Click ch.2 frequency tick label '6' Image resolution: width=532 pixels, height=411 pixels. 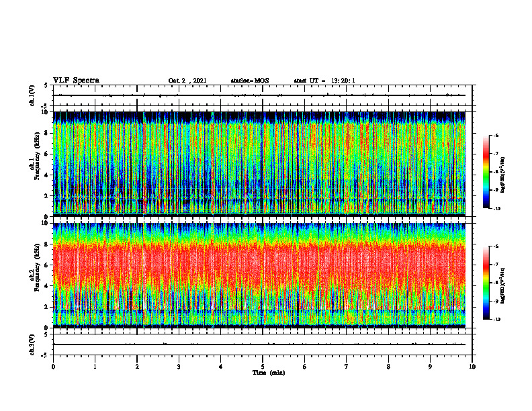point(47,265)
